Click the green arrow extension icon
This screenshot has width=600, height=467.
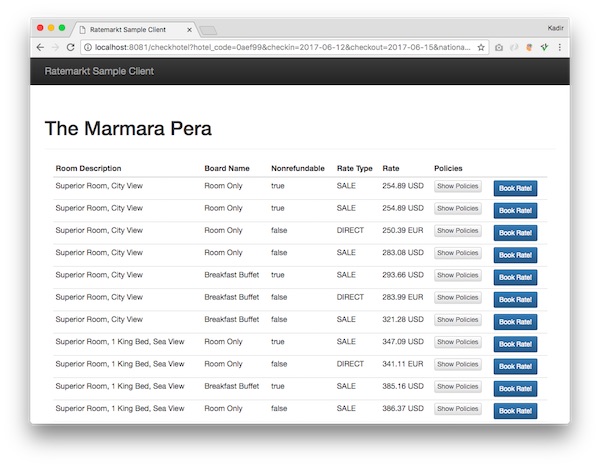(545, 47)
